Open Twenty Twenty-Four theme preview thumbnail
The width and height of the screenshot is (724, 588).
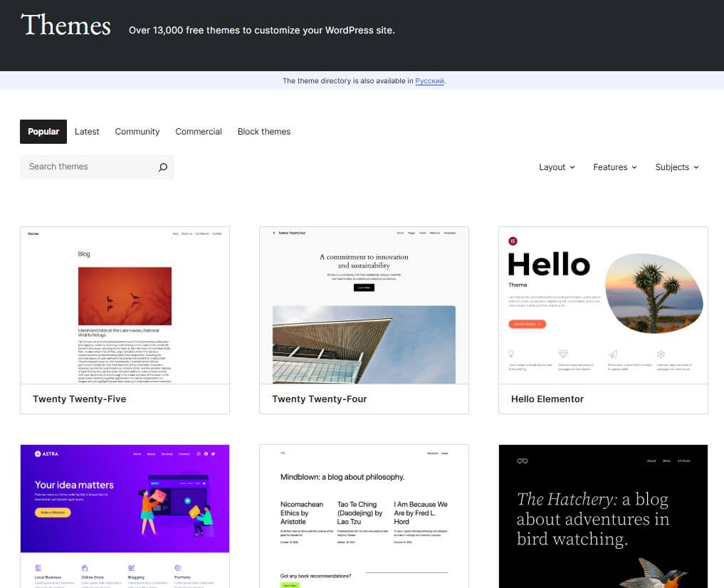click(364, 305)
